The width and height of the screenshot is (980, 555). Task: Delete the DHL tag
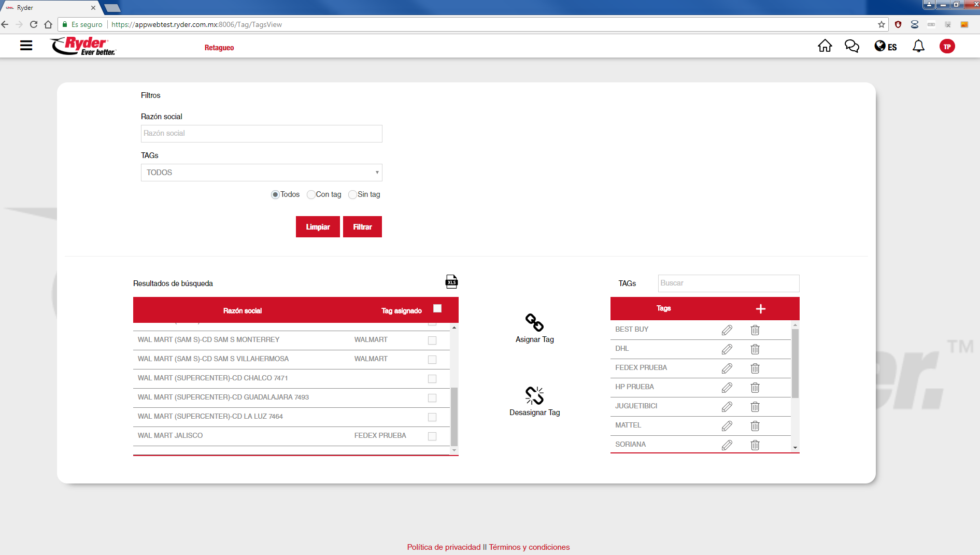(x=755, y=349)
